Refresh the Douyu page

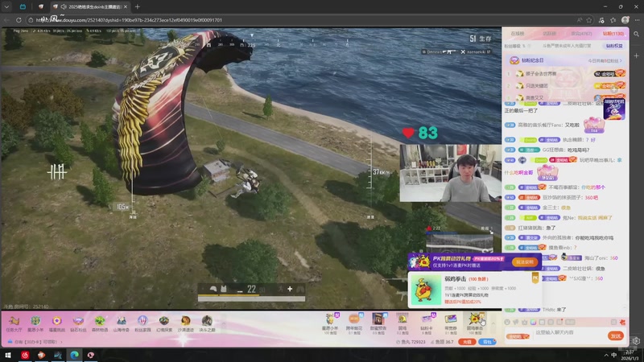pyautogui.click(x=19, y=19)
